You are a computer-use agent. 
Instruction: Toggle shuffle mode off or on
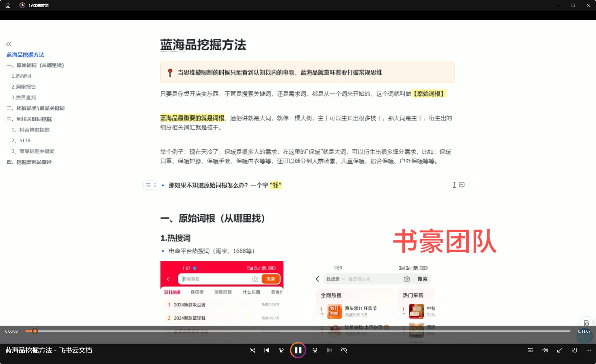(x=252, y=350)
